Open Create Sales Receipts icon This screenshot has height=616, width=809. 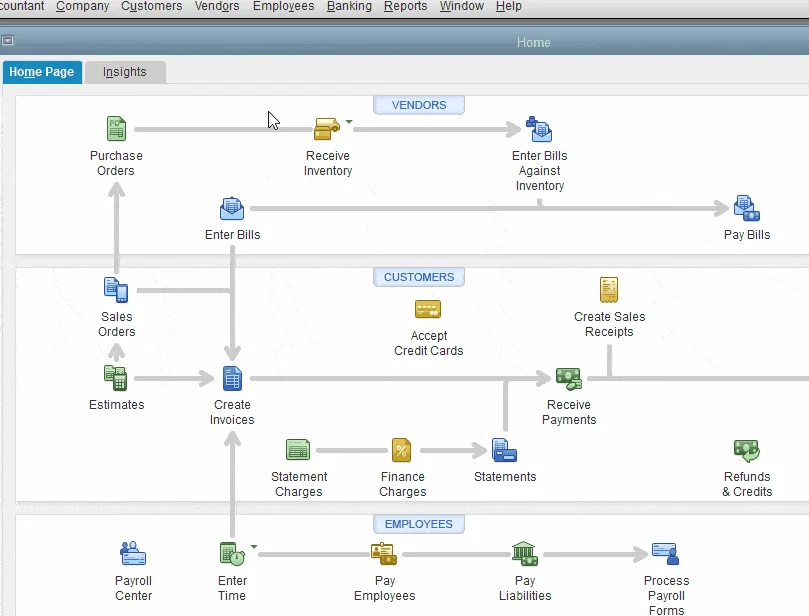coord(609,289)
